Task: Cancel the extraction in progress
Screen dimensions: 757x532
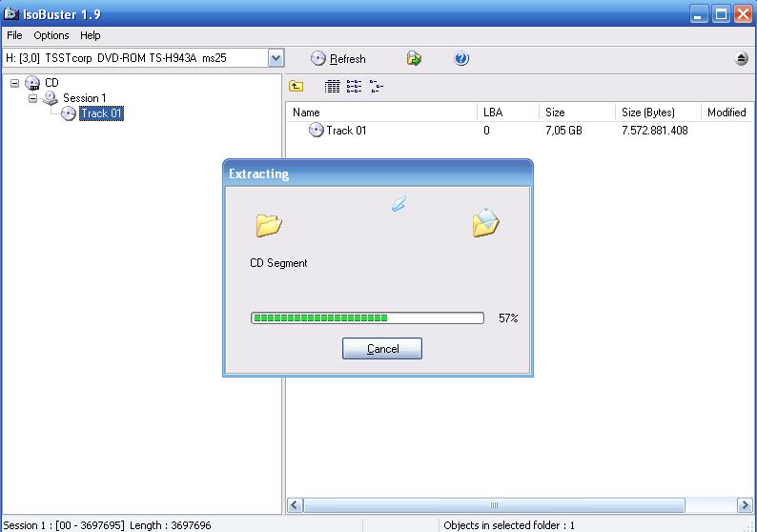Action: [382, 349]
